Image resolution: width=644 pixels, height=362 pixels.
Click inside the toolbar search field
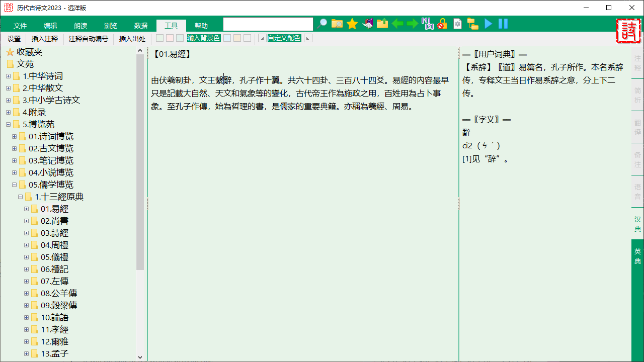point(268,23)
